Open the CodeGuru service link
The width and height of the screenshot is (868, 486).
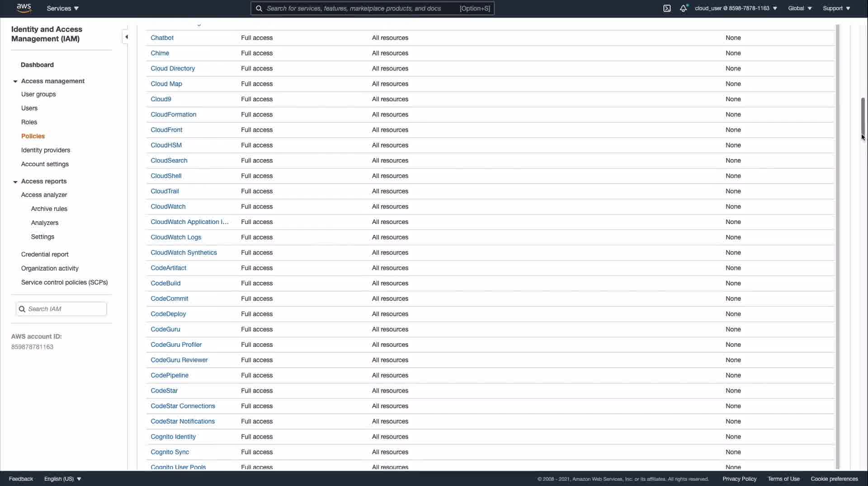point(165,330)
